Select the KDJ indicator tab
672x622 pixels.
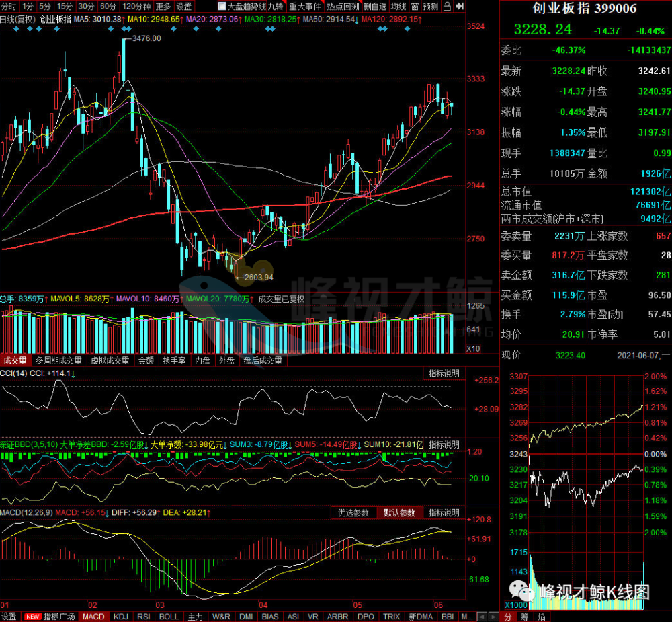[x=121, y=617]
